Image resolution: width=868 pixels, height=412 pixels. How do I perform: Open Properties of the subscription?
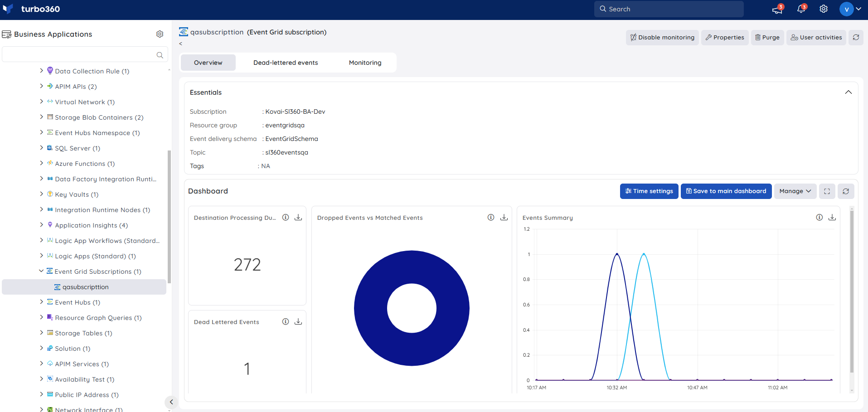[725, 38]
